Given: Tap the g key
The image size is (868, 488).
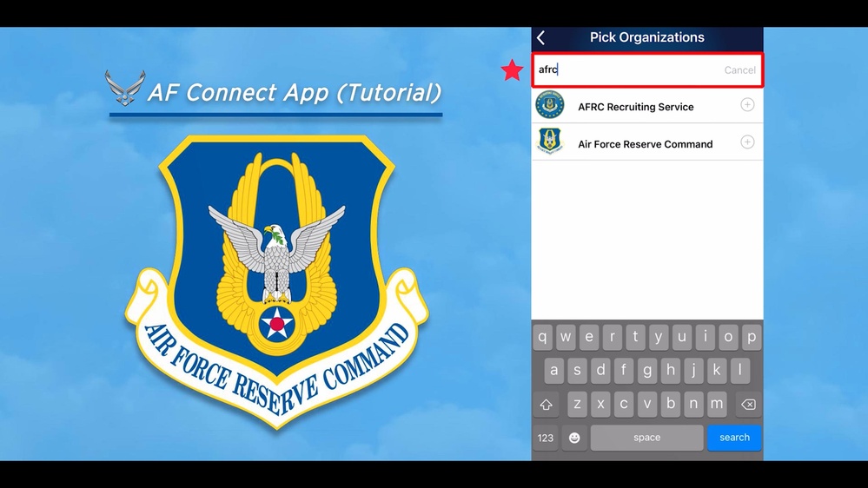Looking at the screenshot, I should click(x=647, y=371).
